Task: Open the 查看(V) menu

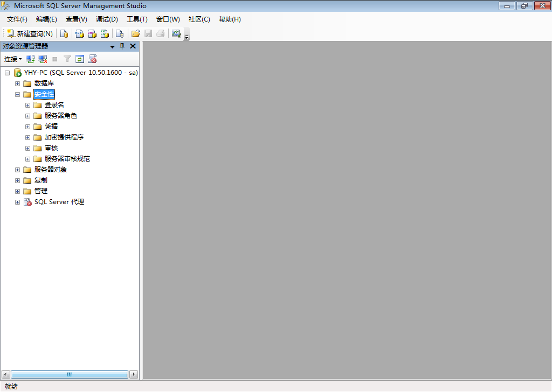Action: click(x=77, y=19)
